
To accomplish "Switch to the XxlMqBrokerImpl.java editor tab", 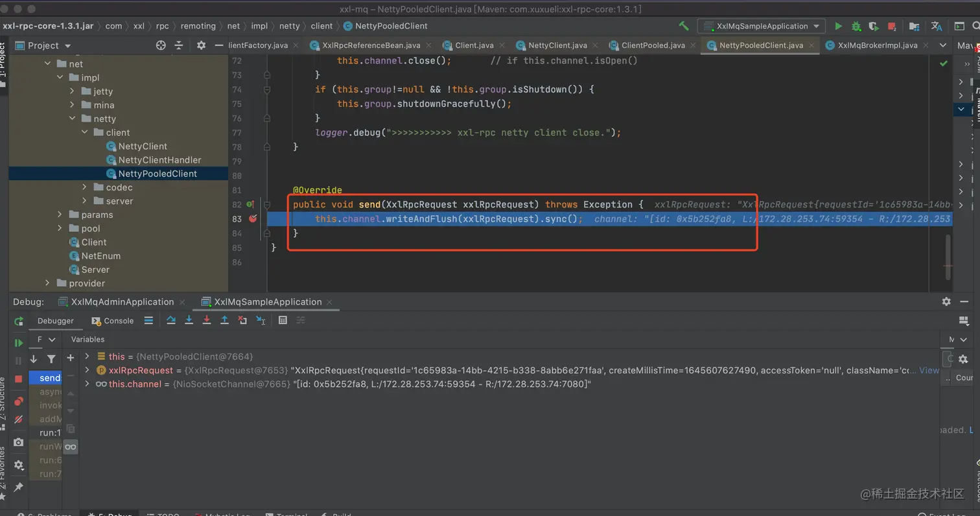I will [x=877, y=45].
